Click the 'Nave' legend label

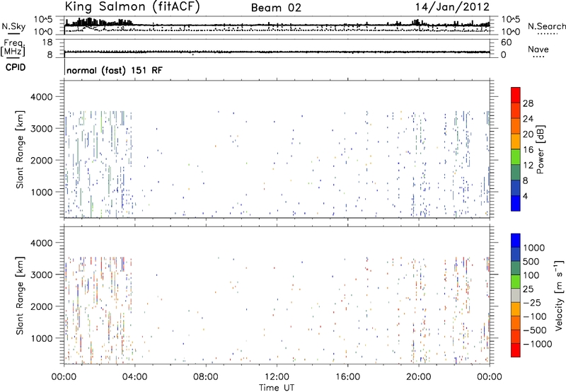point(538,50)
